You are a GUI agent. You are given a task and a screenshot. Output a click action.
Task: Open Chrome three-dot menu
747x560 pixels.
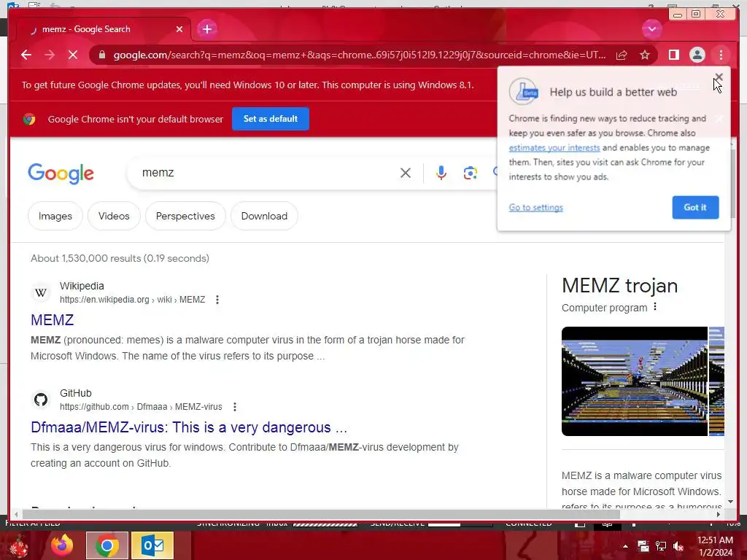point(721,55)
